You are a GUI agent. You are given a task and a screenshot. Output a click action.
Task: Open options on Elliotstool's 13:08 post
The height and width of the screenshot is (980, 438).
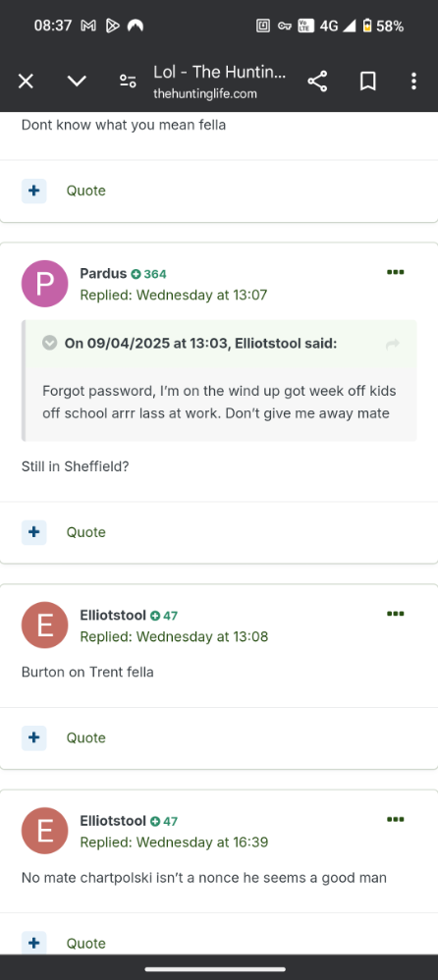click(396, 614)
